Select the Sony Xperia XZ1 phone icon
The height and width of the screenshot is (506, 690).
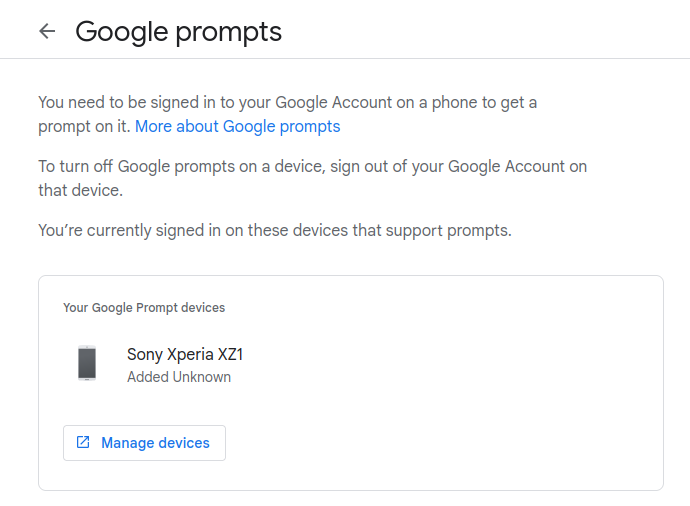(87, 363)
